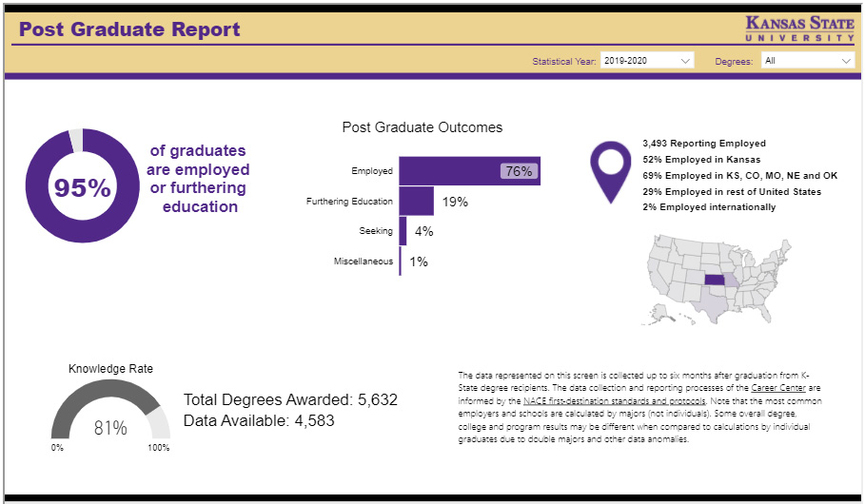Click the Post Graduate Outcomes chart title
Viewport: 865px width, 504px height.
point(422,127)
